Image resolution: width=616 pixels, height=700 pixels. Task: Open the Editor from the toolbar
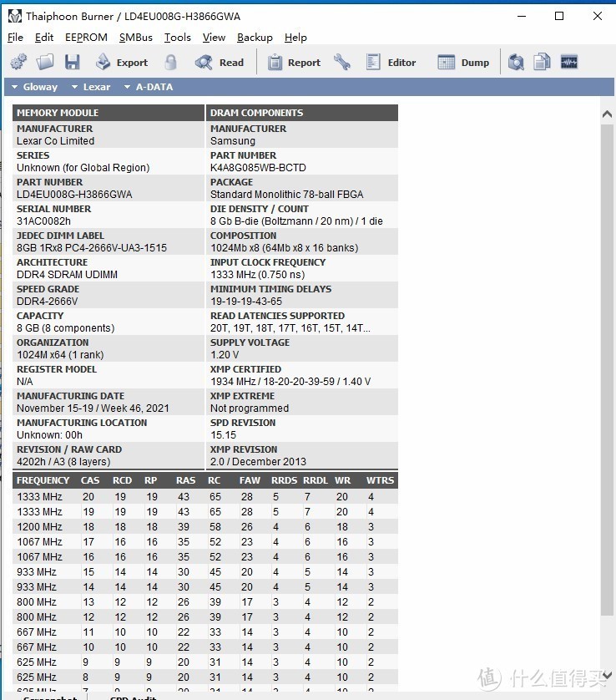click(391, 63)
